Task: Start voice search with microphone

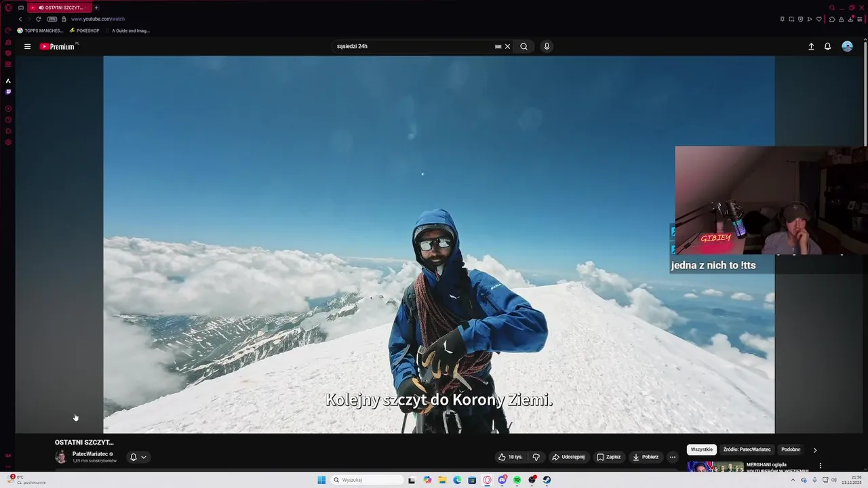Action: (x=547, y=47)
